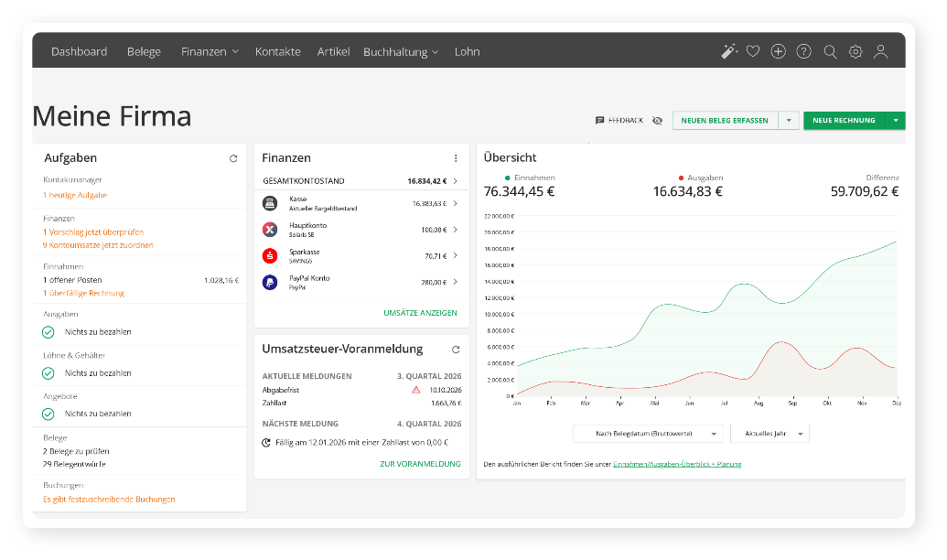Expand the Neue Rechnung dropdown arrow
The height and width of the screenshot is (560, 947).
[x=896, y=121]
